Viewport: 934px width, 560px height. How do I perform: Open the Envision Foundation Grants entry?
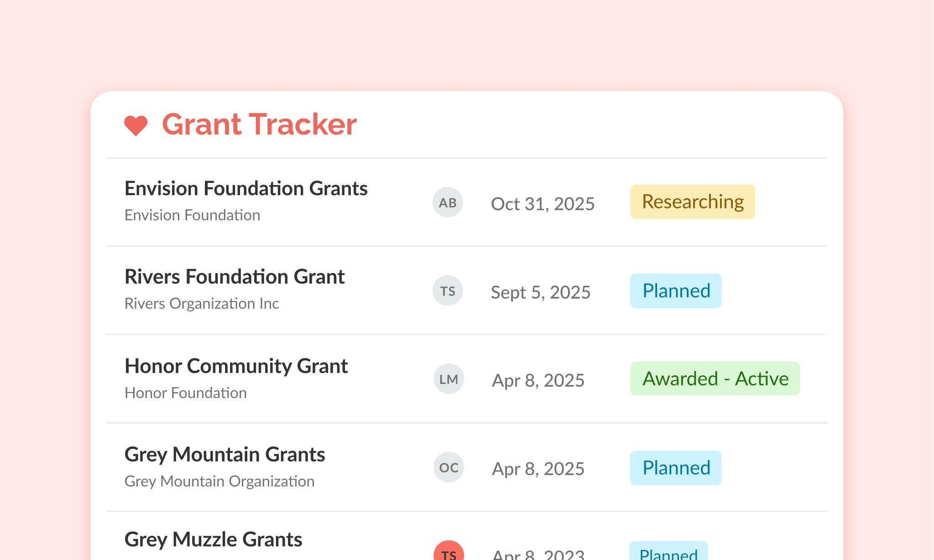pos(246,188)
